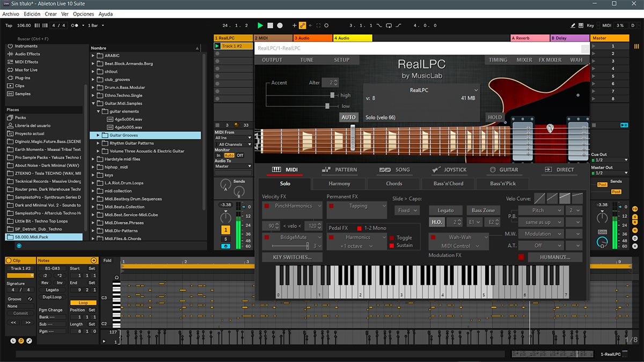This screenshot has height=362, width=644.
Task: Toggle the Computer MIDI Keyboard icon
Action: click(582, 25)
